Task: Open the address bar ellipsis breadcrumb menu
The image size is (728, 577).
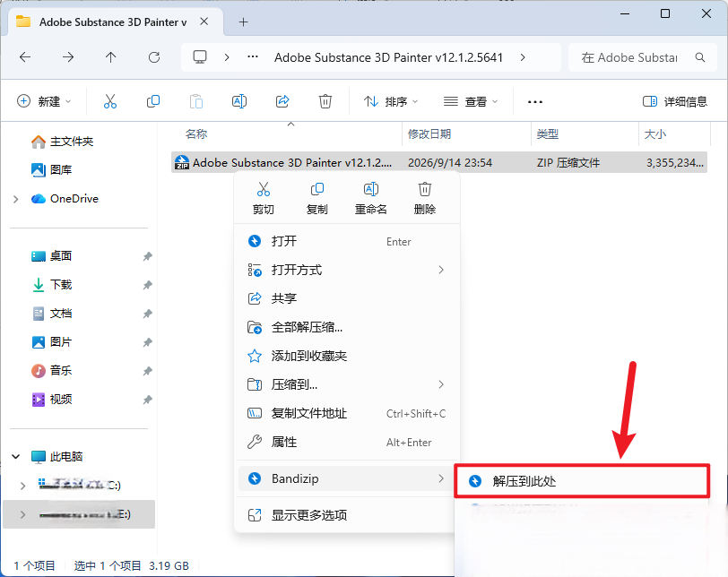Action: (253, 57)
